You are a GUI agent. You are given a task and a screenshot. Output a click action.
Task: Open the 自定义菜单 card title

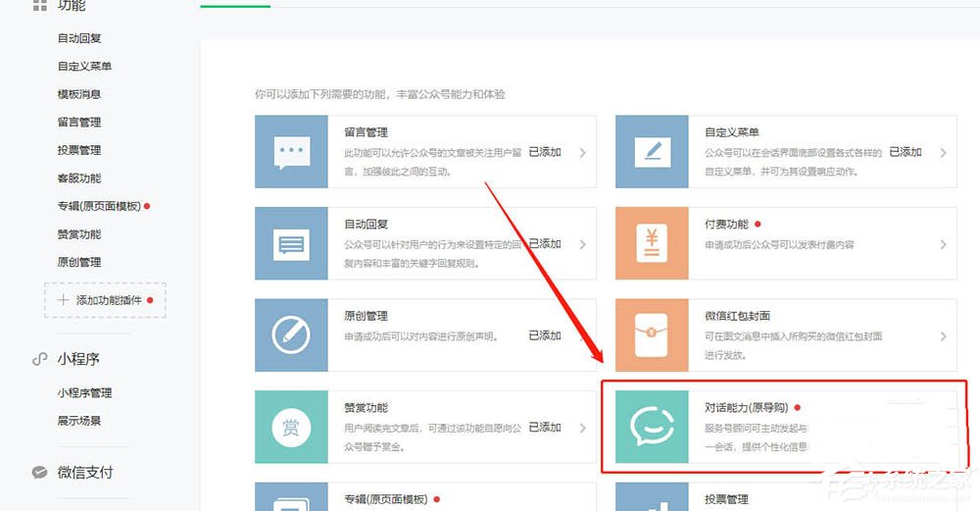(732, 132)
